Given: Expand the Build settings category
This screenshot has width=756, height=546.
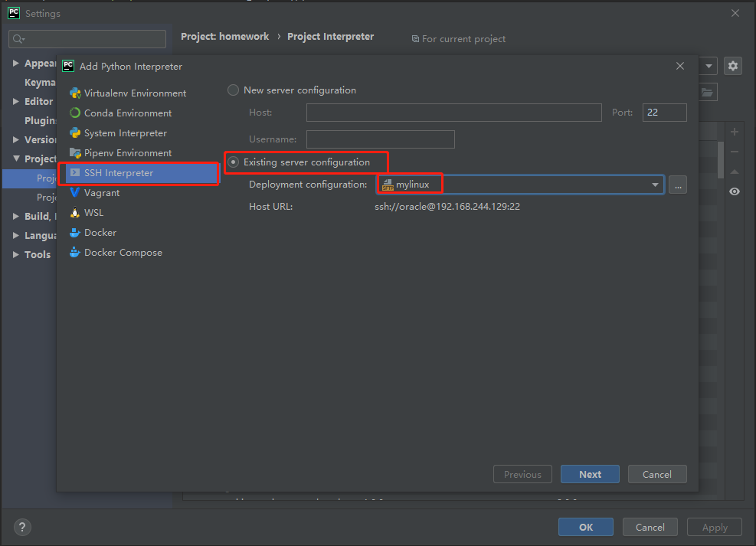Looking at the screenshot, I should [x=16, y=216].
